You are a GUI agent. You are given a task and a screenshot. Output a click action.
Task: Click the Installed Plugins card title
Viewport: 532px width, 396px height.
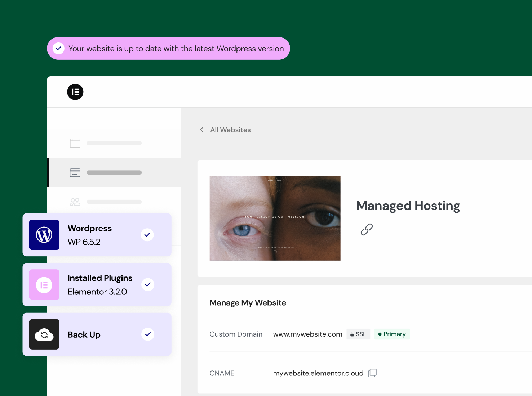click(100, 278)
